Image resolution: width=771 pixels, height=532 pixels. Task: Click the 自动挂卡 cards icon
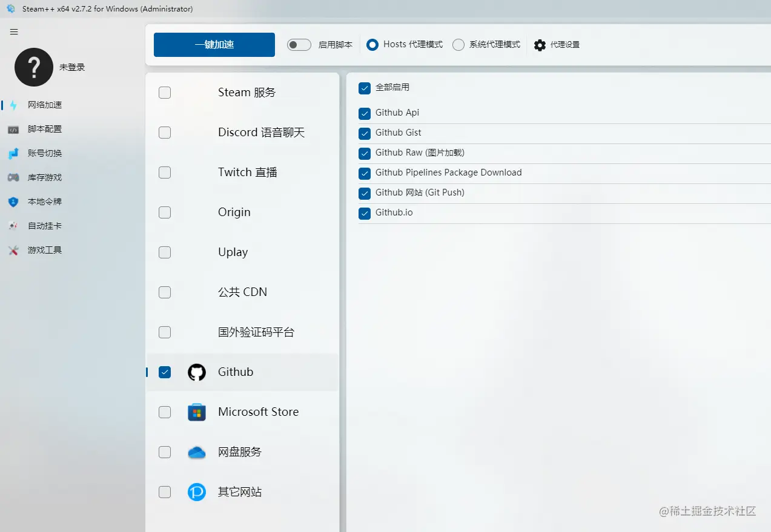click(13, 226)
